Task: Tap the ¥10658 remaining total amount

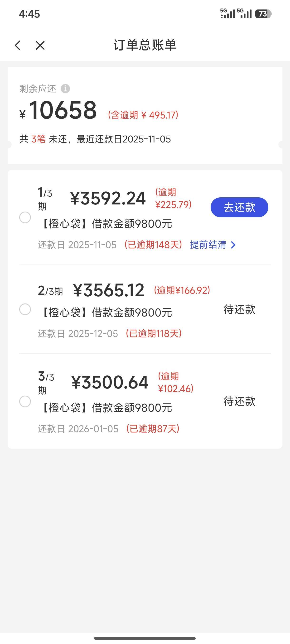Action: pos(63,110)
